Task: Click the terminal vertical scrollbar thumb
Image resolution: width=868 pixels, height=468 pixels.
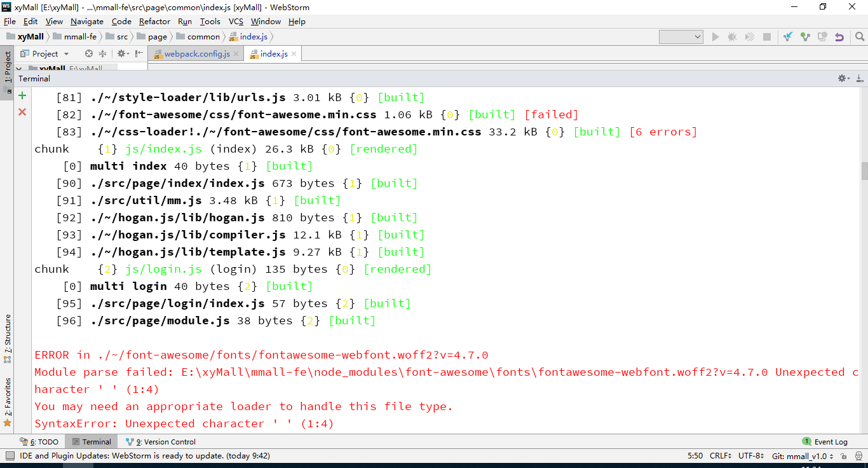Action: click(864, 170)
